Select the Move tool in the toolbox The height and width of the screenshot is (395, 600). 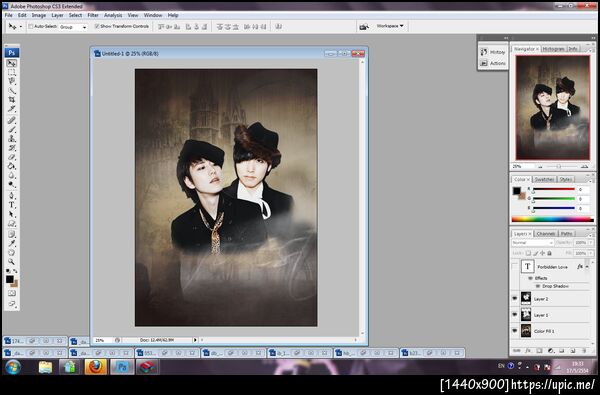11,63
